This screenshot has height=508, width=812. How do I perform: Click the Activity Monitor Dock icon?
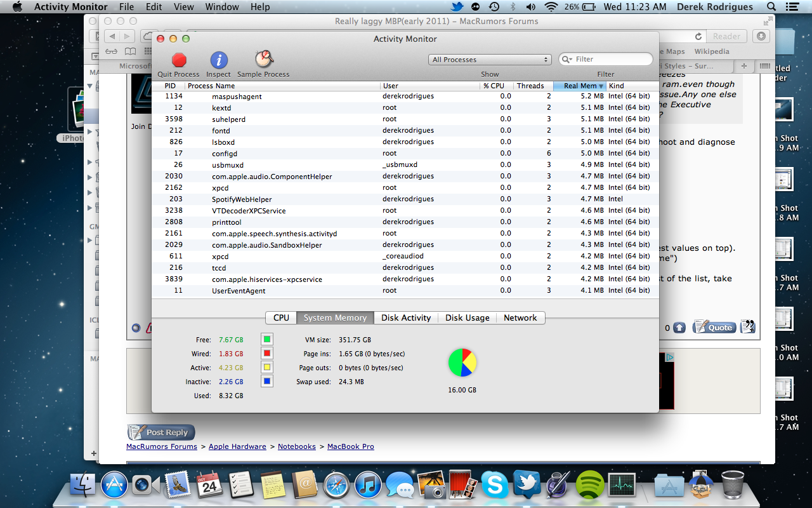click(x=622, y=486)
